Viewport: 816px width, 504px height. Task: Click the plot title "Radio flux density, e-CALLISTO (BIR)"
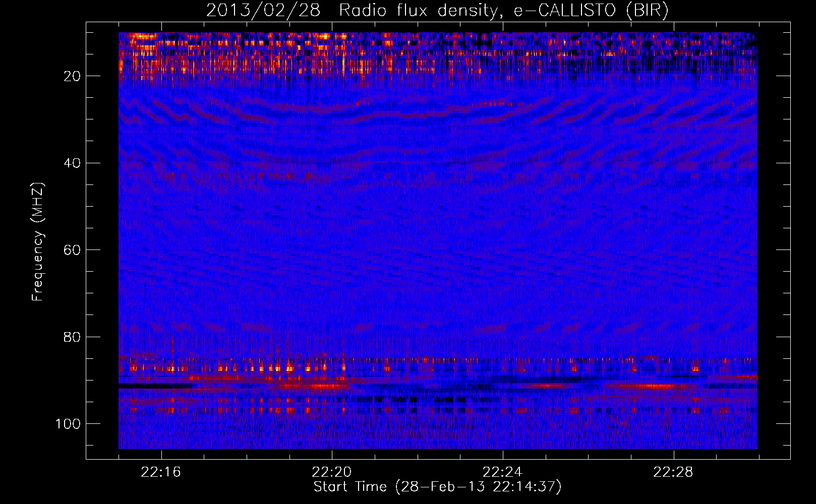pyautogui.click(x=504, y=11)
